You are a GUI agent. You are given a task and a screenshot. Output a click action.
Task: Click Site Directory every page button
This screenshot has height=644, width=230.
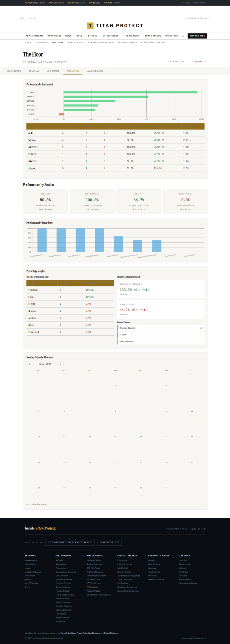pyautogui.click(x=70, y=542)
